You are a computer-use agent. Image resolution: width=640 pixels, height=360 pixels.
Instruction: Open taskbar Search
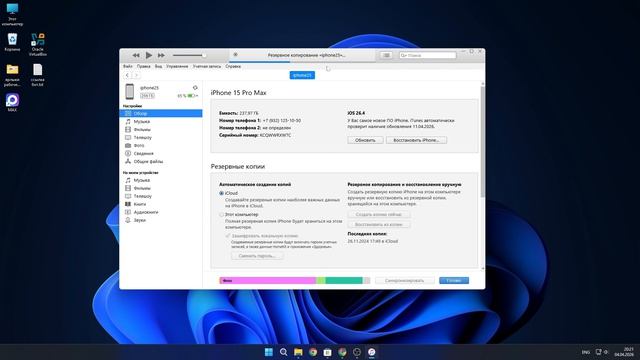click(x=283, y=352)
